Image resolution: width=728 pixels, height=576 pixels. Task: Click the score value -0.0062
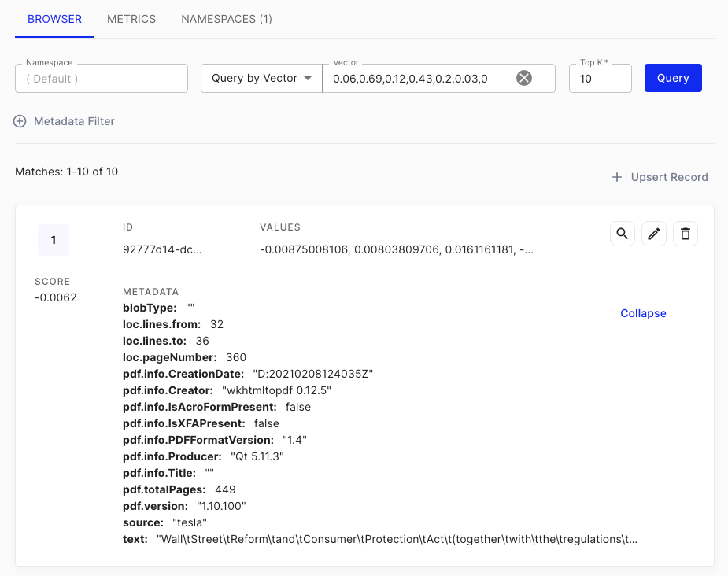(x=56, y=297)
